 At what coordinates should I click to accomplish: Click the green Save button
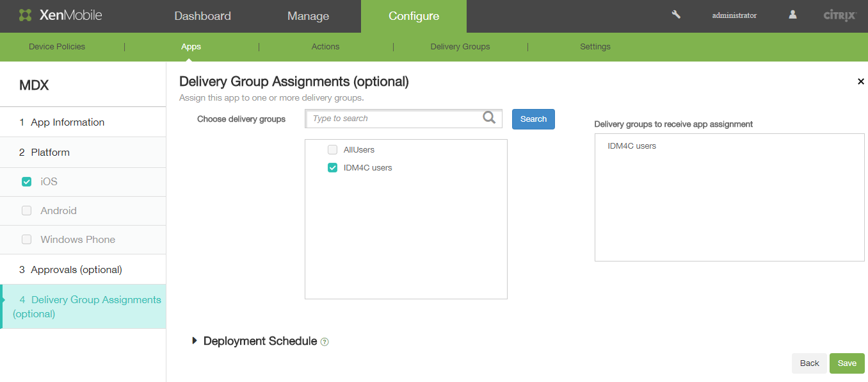pyautogui.click(x=846, y=363)
